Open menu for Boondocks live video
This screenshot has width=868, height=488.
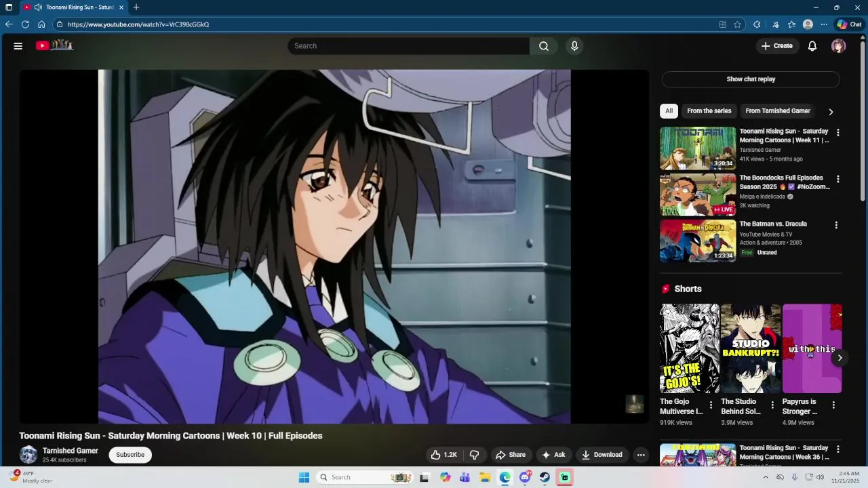(x=838, y=180)
